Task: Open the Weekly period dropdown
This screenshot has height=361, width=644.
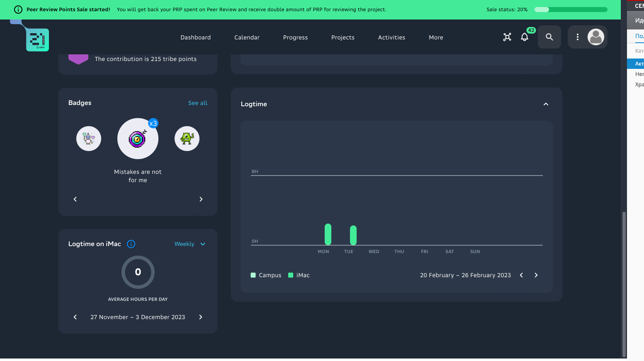Action: (190, 244)
